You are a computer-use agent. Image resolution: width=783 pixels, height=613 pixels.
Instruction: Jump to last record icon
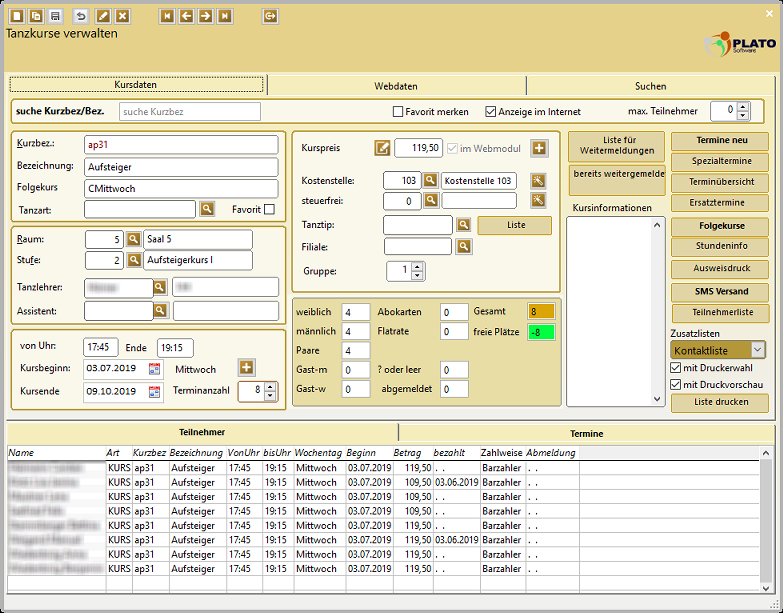(x=225, y=16)
